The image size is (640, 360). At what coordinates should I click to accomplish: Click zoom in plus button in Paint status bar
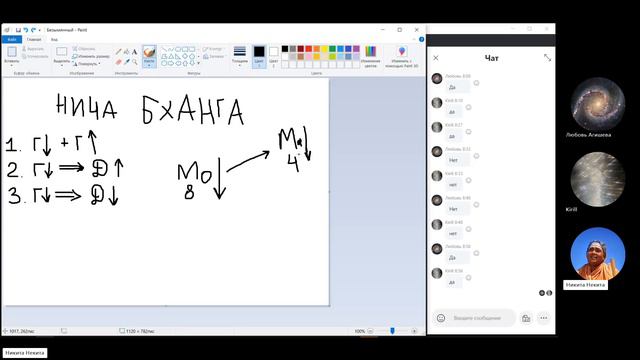[x=414, y=331]
